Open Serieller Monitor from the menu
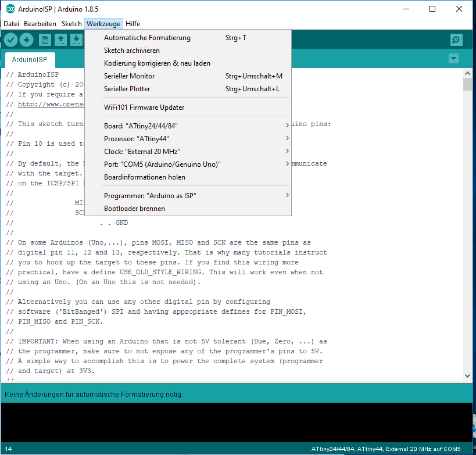Screen dimensions: 476x455 188,76
